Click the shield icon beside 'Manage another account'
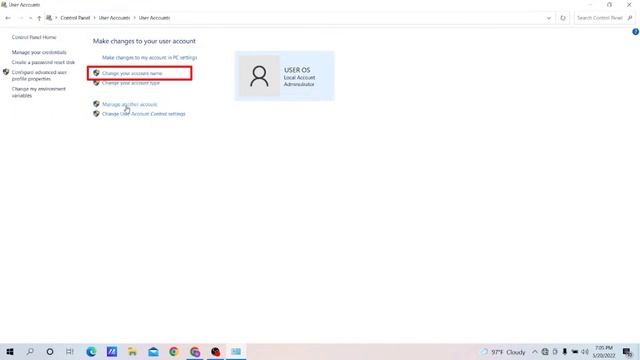This screenshot has width=640, height=360. point(96,104)
